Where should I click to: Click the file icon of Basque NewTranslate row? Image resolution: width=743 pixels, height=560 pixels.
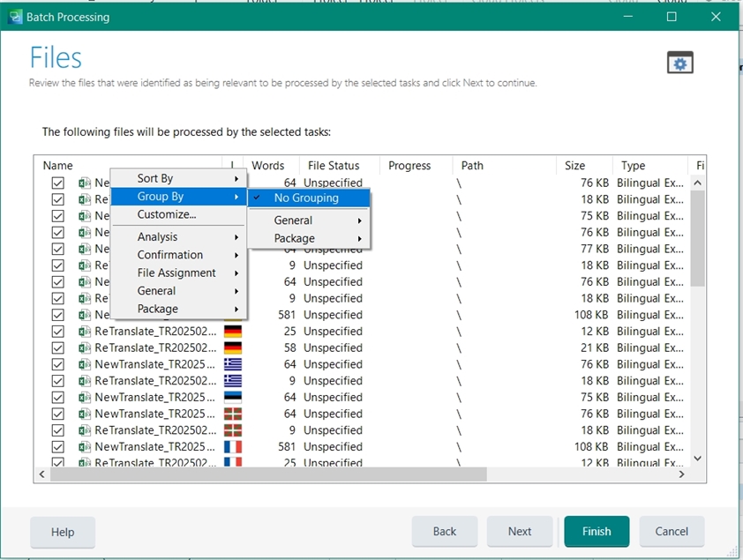point(85,414)
